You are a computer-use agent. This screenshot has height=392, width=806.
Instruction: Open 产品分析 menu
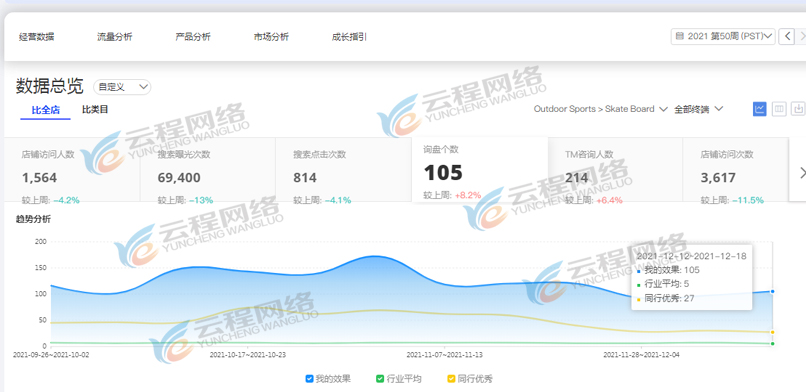coord(193,37)
